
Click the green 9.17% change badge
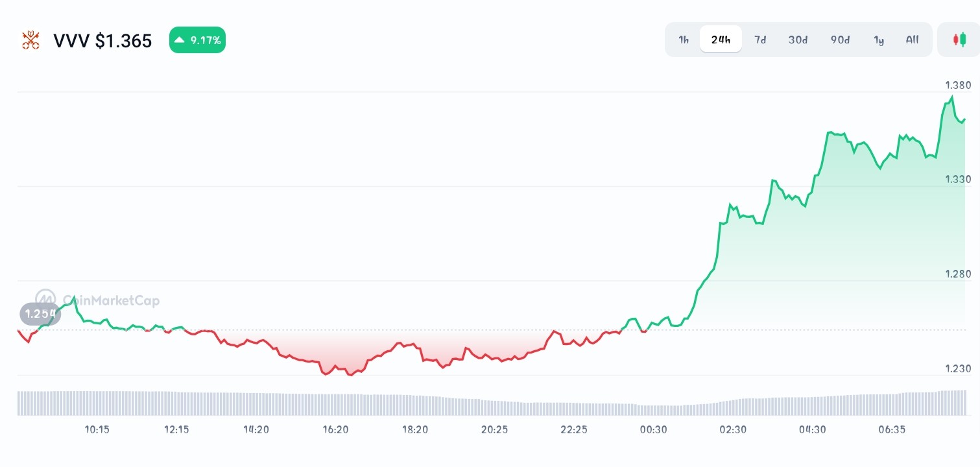click(x=197, y=40)
